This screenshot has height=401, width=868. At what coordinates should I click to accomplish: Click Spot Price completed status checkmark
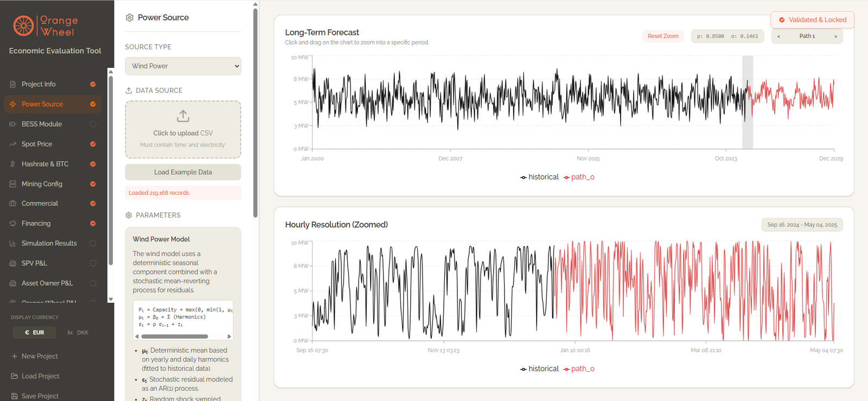coord(93,144)
